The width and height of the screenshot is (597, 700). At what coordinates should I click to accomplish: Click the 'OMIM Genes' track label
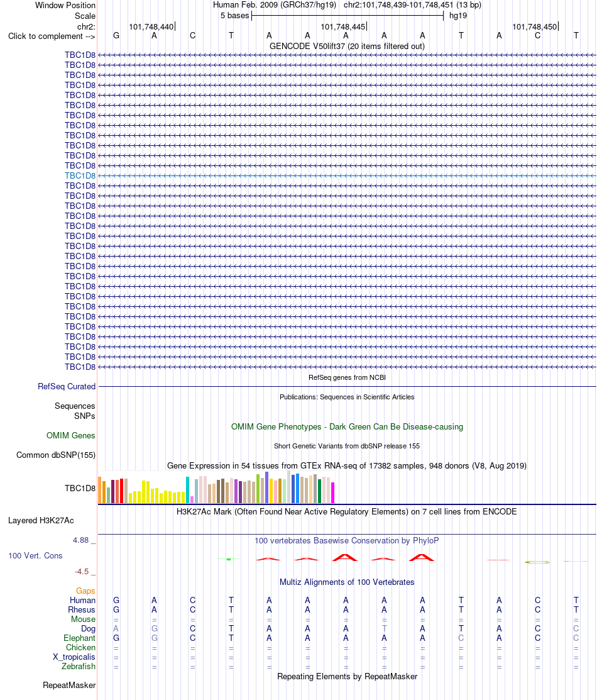coord(71,436)
